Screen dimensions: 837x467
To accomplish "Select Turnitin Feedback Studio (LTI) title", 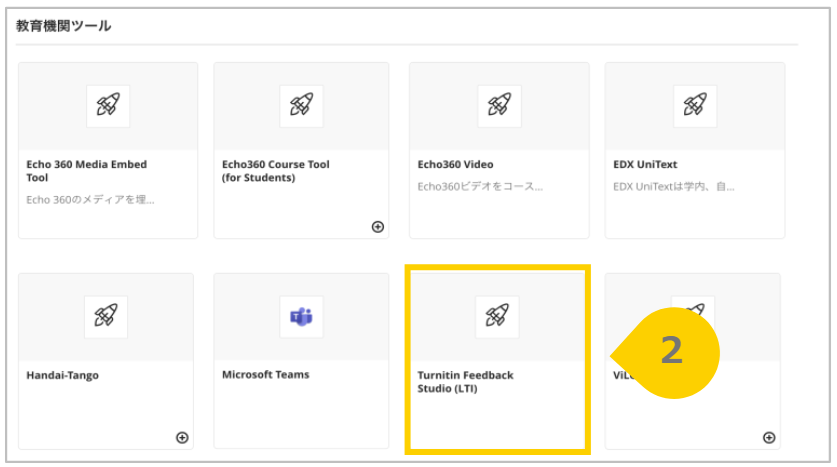I will (465, 382).
